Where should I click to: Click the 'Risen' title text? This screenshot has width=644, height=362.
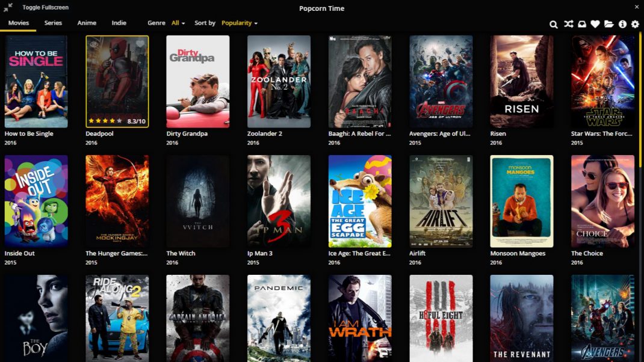coord(498,133)
